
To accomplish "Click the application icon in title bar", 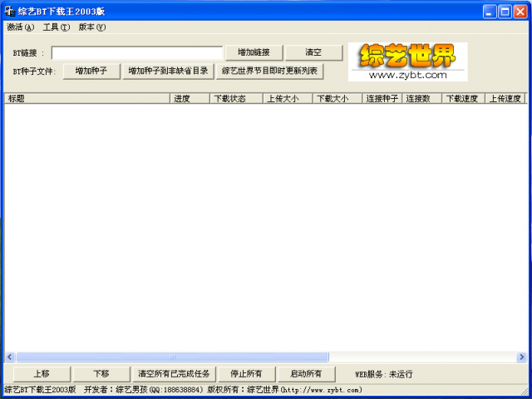I will pyautogui.click(x=10, y=12).
